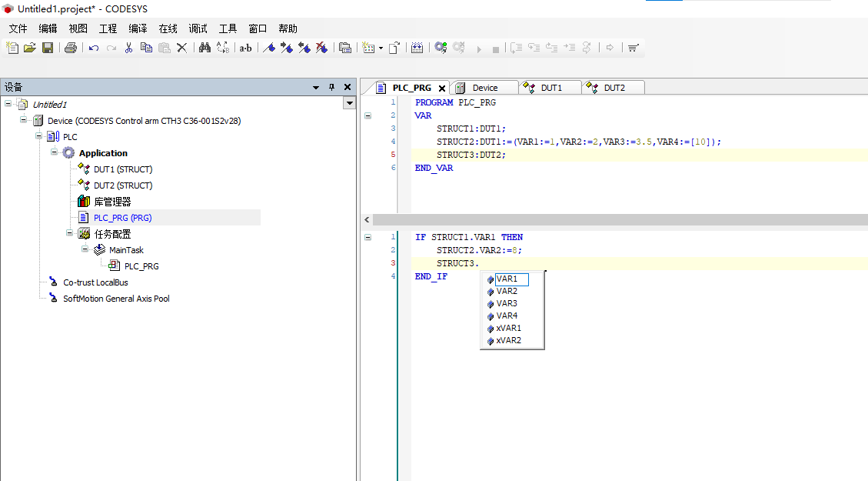Switch to the DUT2 editor tab
Screen dimensions: 868x481
pos(614,88)
